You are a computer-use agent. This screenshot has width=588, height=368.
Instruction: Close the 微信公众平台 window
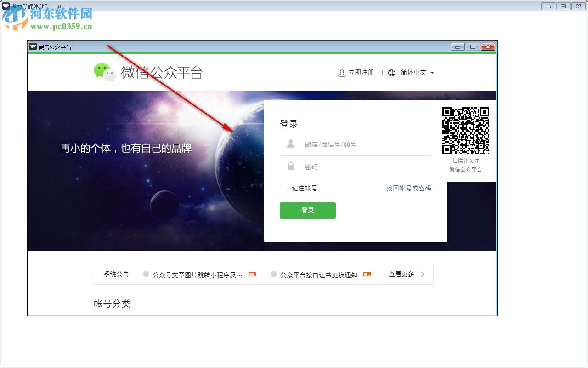point(488,46)
